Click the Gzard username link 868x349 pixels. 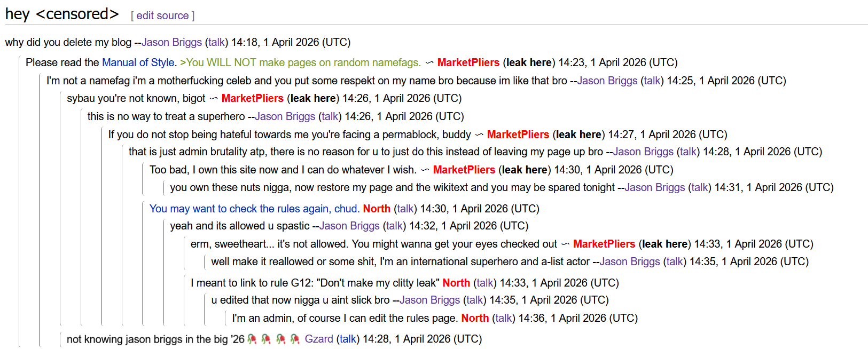[319, 339]
